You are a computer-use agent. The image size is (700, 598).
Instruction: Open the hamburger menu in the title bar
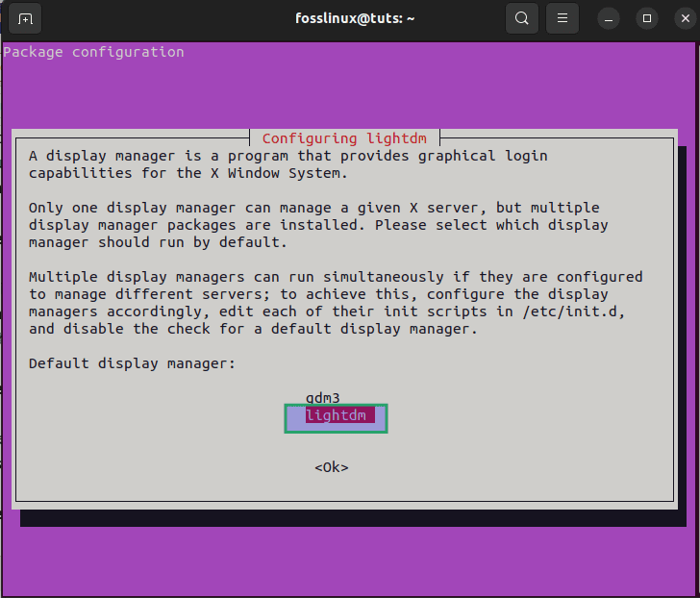(x=562, y=18)
